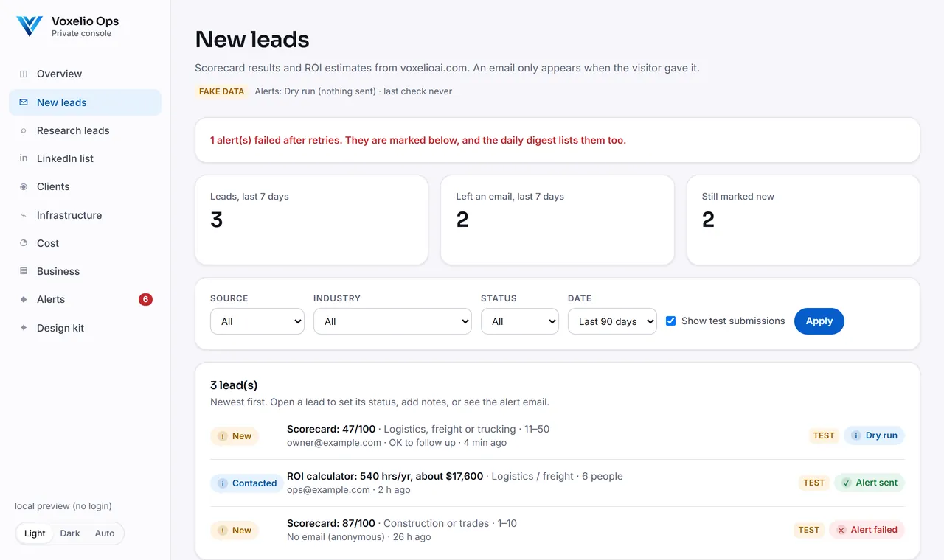Image resolution: width=944 pixels, height=560 pixels.
Task: Click the Voxelio Ops logo icon
Action: pyautogui.click(x=29, y=27)
